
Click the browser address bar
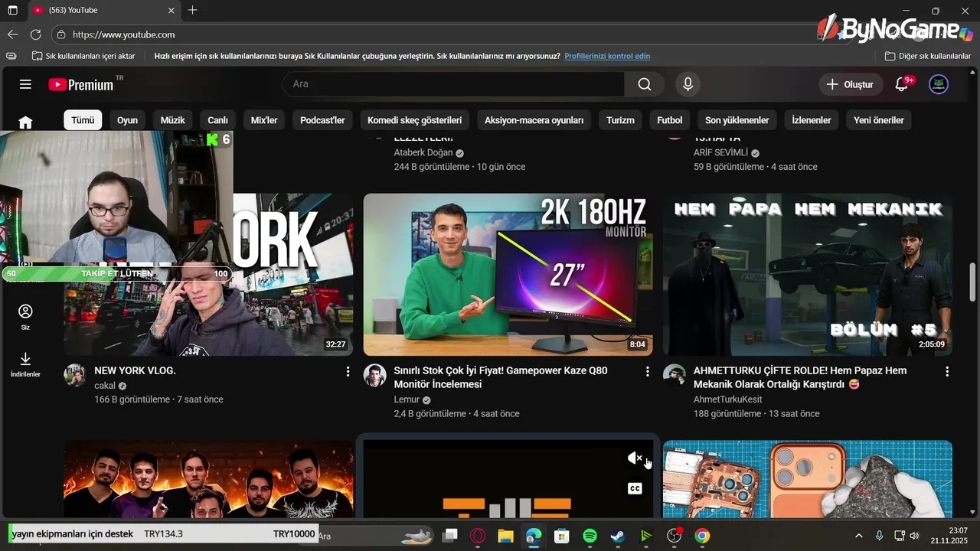click(x=436, y=34)
